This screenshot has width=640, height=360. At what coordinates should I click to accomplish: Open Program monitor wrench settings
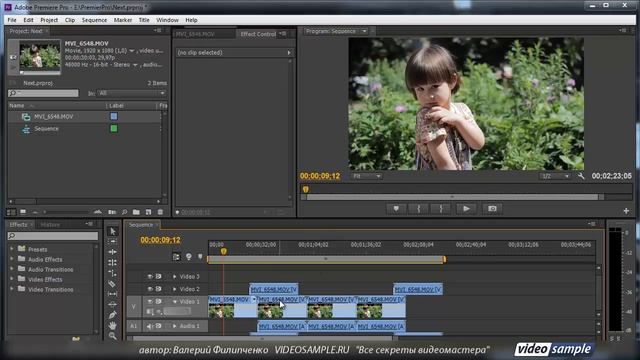(x=581, y=176)
